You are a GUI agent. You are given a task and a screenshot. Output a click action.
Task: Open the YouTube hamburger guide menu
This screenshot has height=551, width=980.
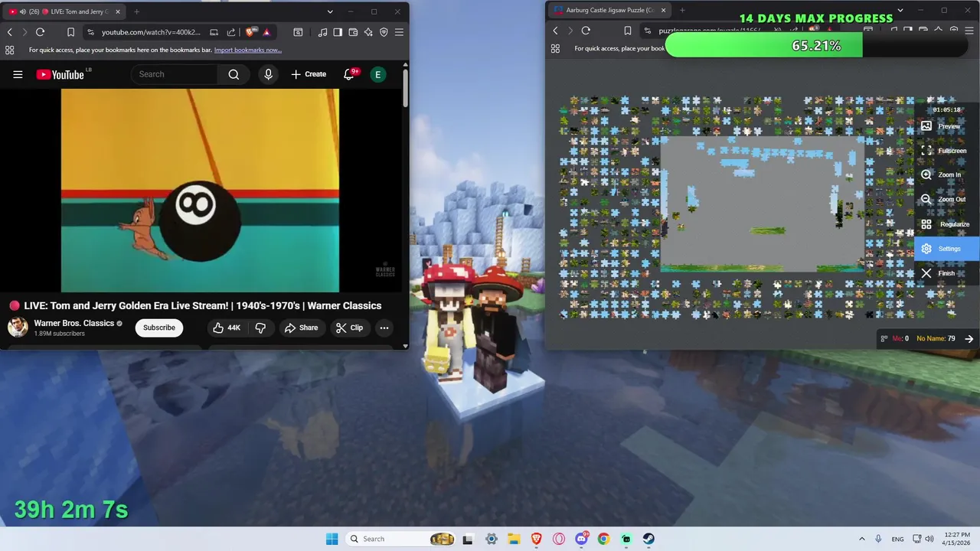click(x=18, y=74)
